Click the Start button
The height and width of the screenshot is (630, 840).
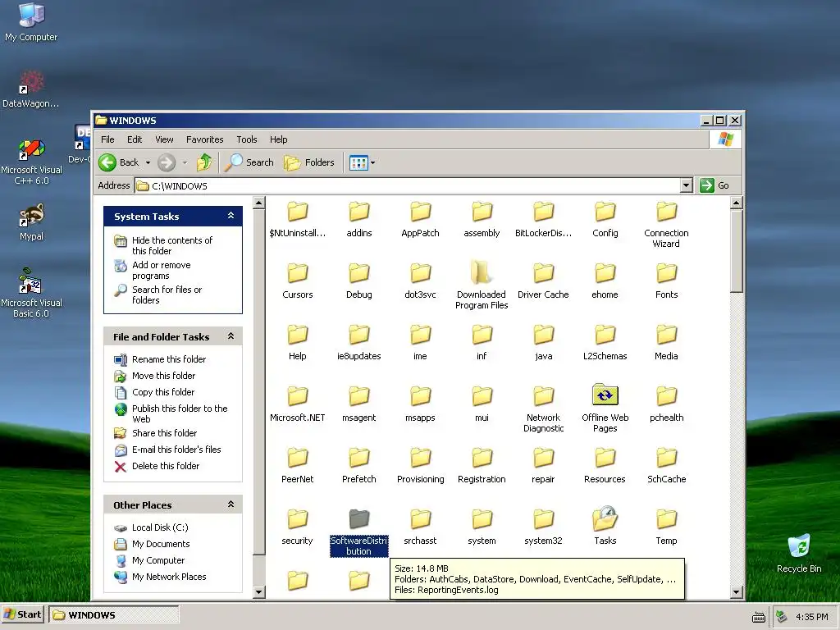coord(23,614)
